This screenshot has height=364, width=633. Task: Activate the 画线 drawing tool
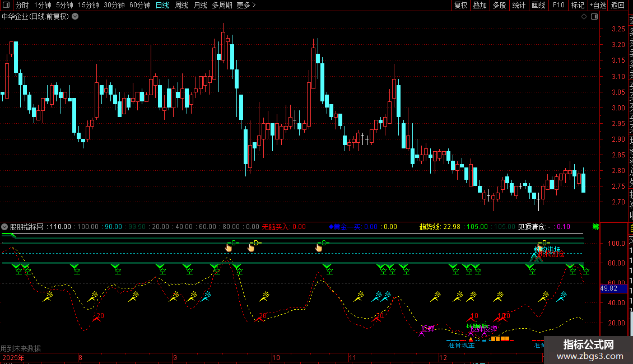point(538,5)
